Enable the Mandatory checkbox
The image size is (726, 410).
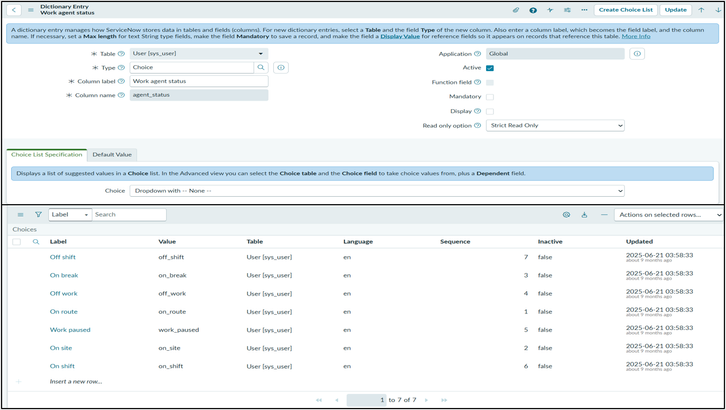[490, 97]
